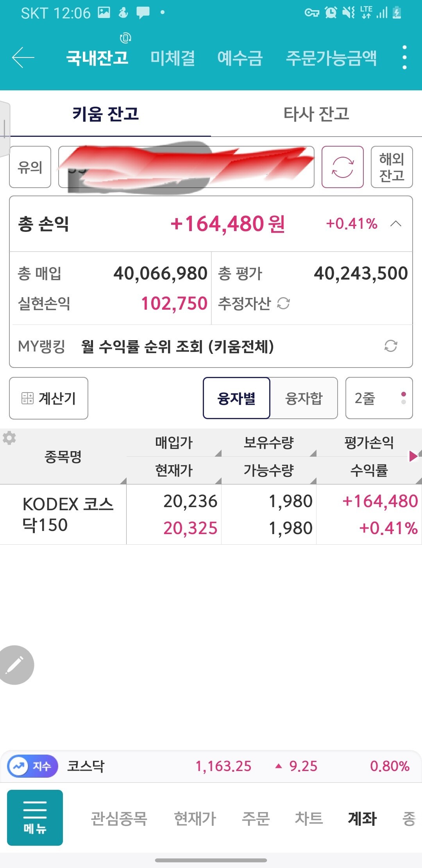The width and height of the screenshot is (422, 868).
Task: Switch to the 타사 잔고 tab
Action: click(316, 114)
